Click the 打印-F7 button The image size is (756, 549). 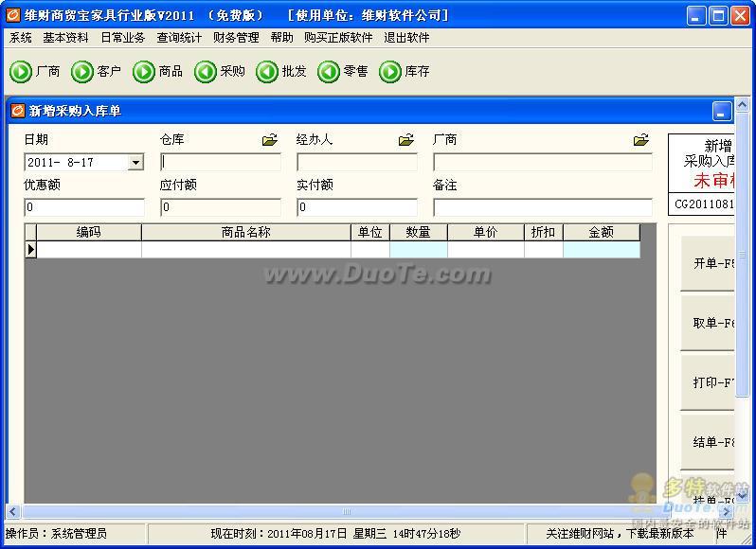tap(708, 382)
